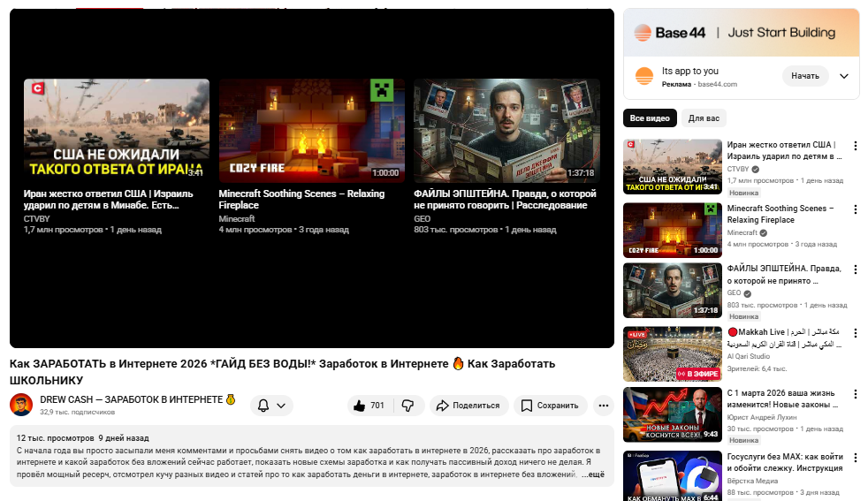Viewport: 868px width, 501px height.
Task: Click sidebar channel name Al Qari Studio
Action: (x=749, y=356)
